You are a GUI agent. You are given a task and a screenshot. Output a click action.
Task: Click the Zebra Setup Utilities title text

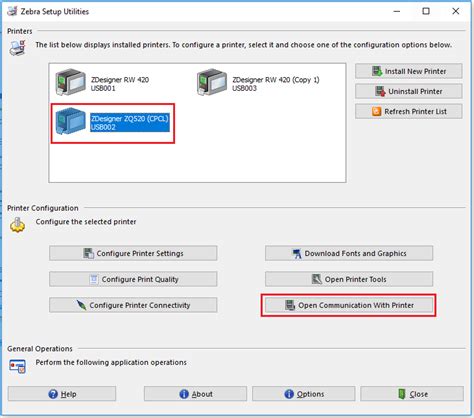[55, 12]
